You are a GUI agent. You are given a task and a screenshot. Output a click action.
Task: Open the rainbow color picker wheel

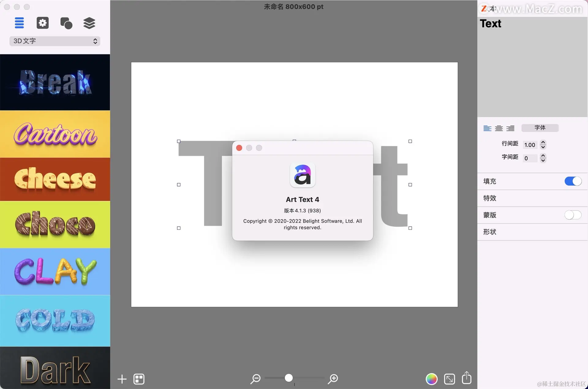tap(432, 379)
